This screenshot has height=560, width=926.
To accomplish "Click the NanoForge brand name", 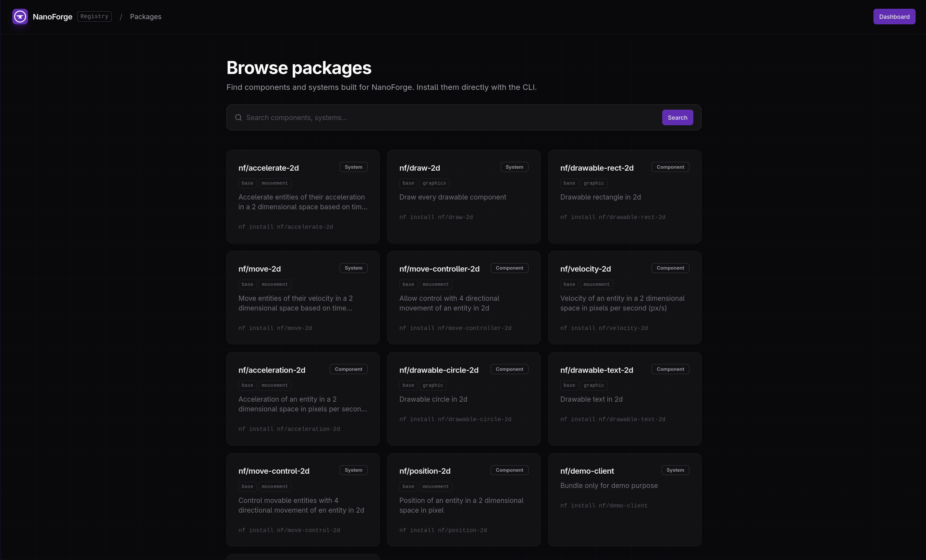I will (53, 17).
